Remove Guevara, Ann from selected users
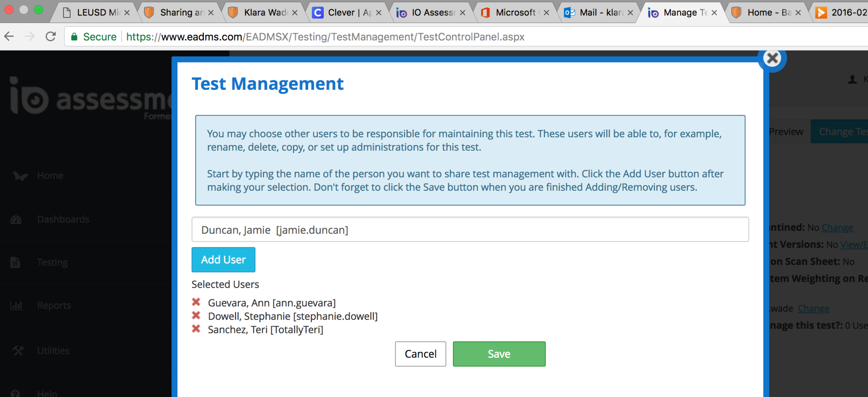The height and width of the screenshot is (397, 868). click(196, 302)
